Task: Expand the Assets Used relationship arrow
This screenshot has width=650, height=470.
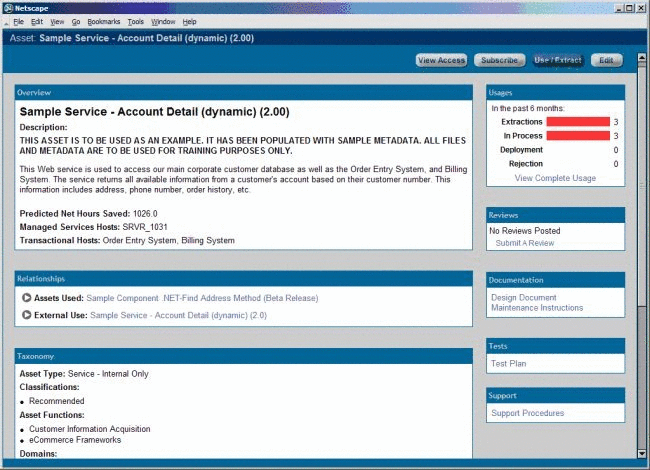Action: (x=27, y=298)
